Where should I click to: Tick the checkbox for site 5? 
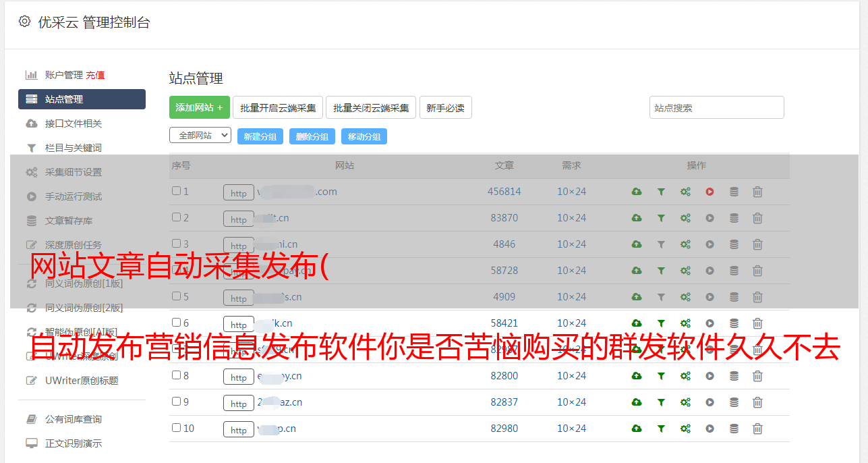(176, 296)
